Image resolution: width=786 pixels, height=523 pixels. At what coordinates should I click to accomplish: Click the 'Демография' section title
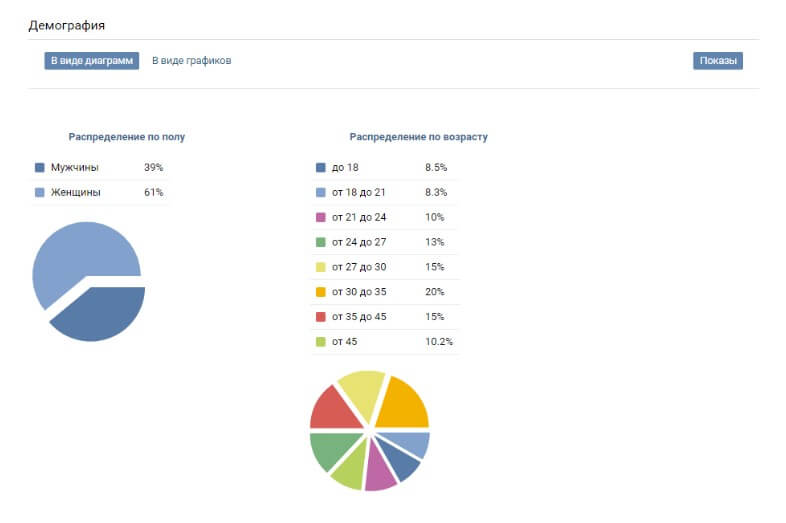(67, 23)
